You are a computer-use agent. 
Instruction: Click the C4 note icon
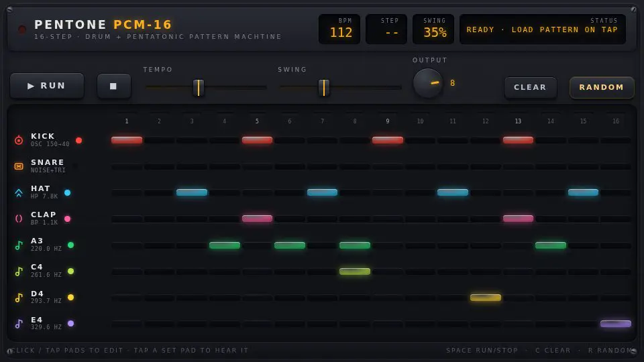click(x=19, y=271)
